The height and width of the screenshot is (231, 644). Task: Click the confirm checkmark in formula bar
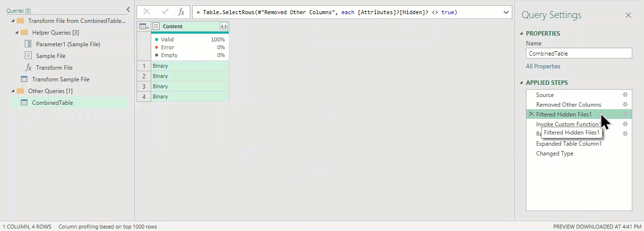[164, 12]
